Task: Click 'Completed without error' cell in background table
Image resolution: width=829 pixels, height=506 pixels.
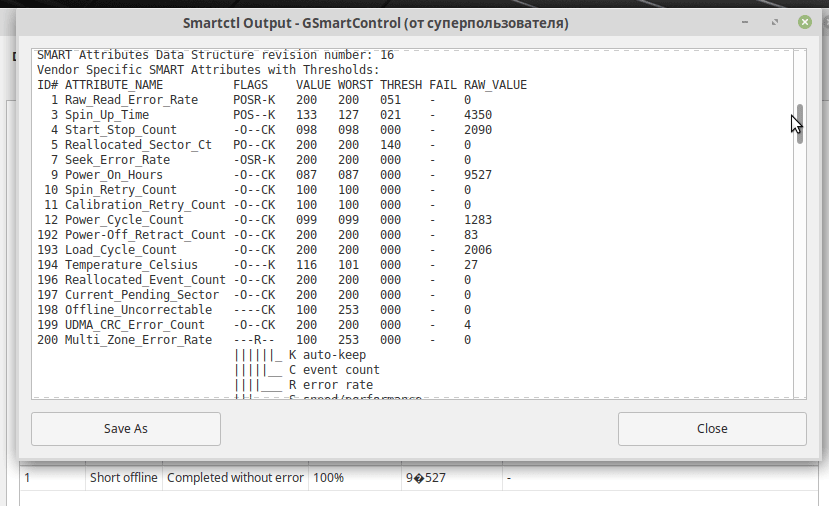Action: pyautogui.click(x=235, y=477)
